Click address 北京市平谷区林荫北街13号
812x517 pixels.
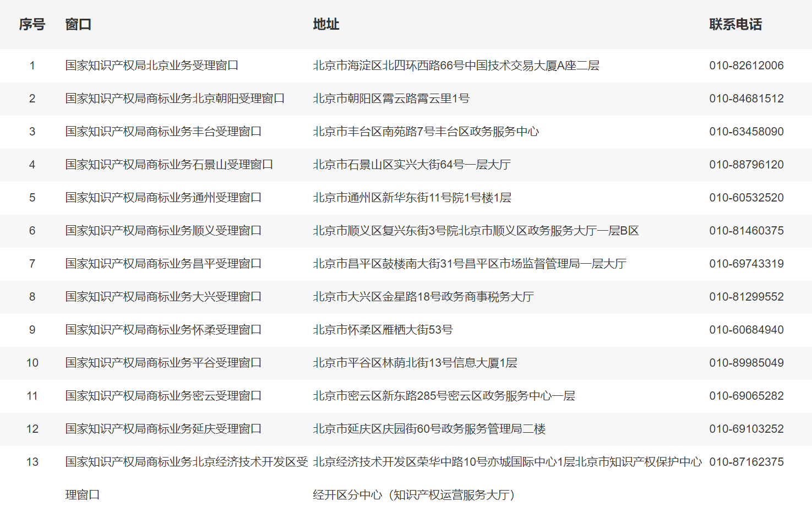tap(415, 363)
